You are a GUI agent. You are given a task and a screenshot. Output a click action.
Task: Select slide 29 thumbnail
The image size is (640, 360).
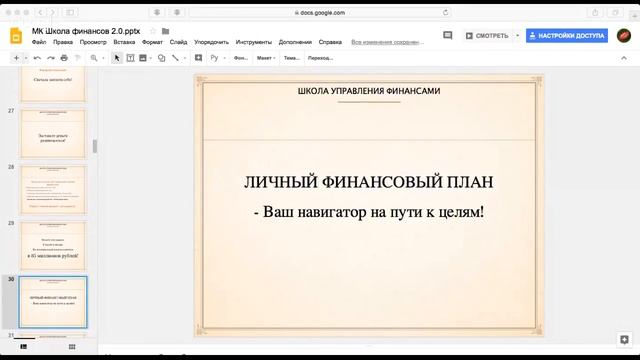53,246
